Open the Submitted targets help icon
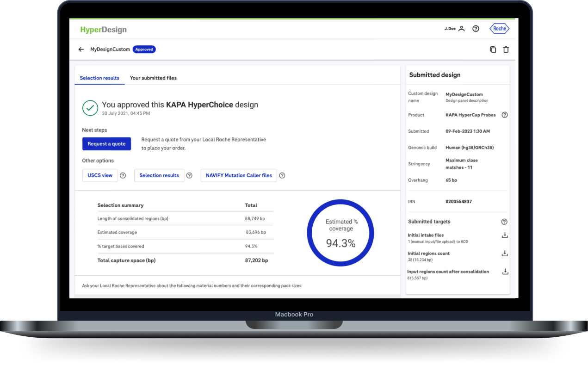Screen dimensions: 588x365 click(504, 222)
